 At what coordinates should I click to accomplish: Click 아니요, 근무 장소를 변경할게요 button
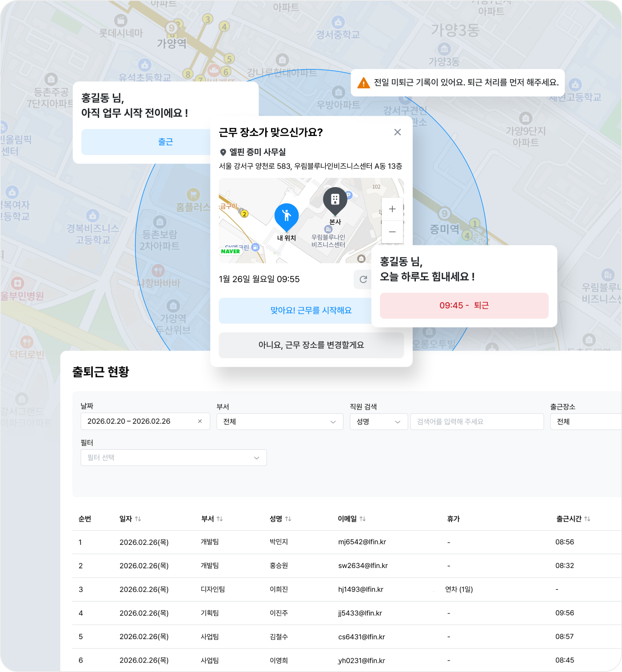coord(311,345)
